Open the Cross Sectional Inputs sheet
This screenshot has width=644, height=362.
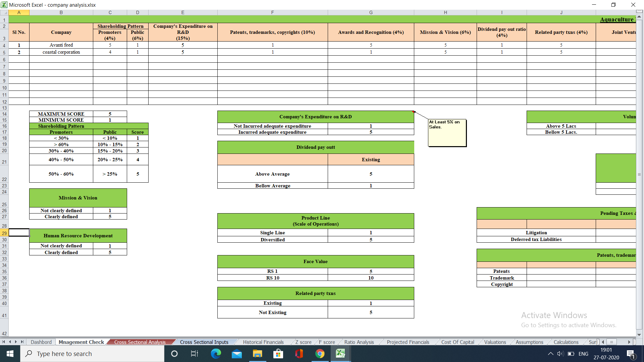(204, 342)
